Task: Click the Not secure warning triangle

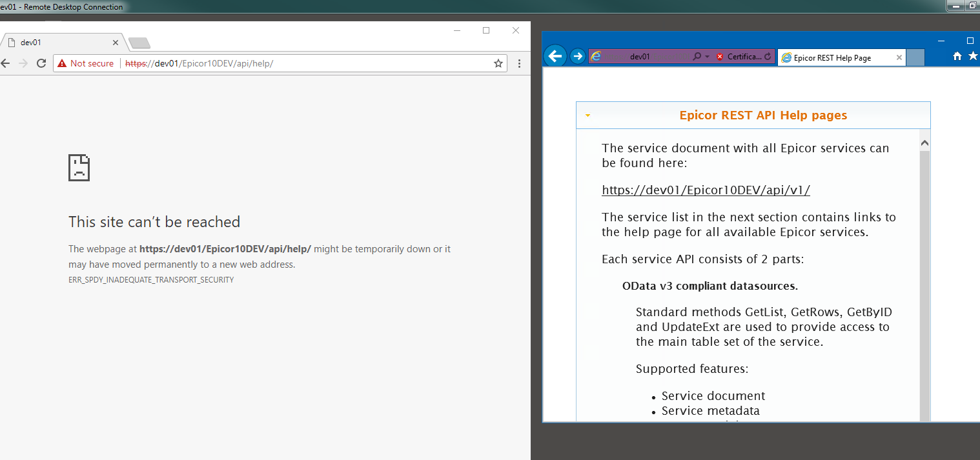Action: coord(62,63)
